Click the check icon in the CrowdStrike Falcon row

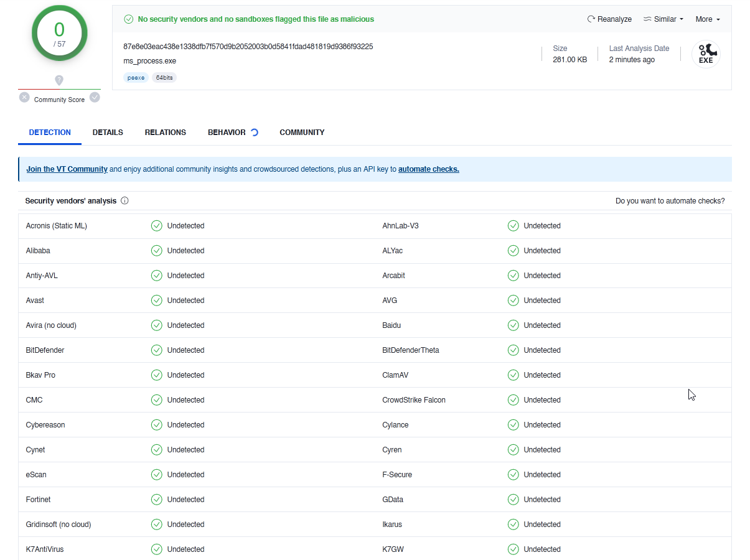pos(513,400)
